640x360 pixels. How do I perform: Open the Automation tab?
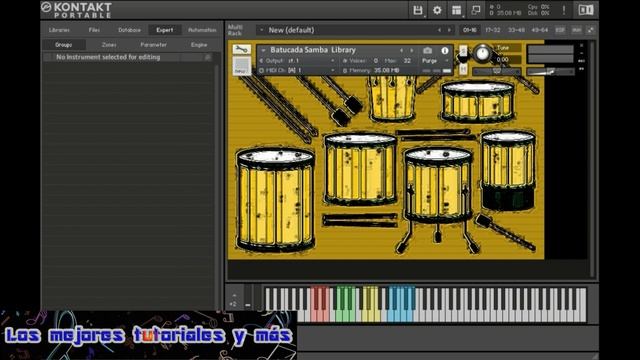(202, 30)
